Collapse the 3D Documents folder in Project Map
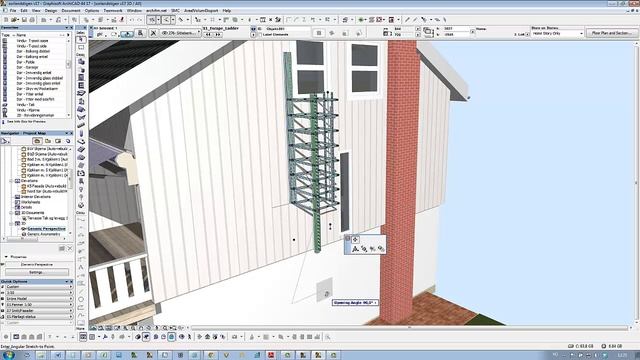Image resolution: width=640 pixels, height=360 pixels. [x=11, y=213]
